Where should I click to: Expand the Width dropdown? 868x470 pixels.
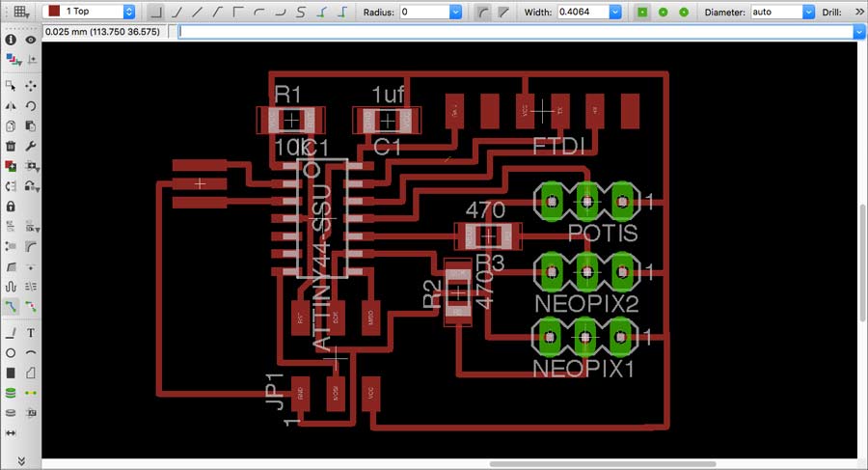(x=614, y=12)
